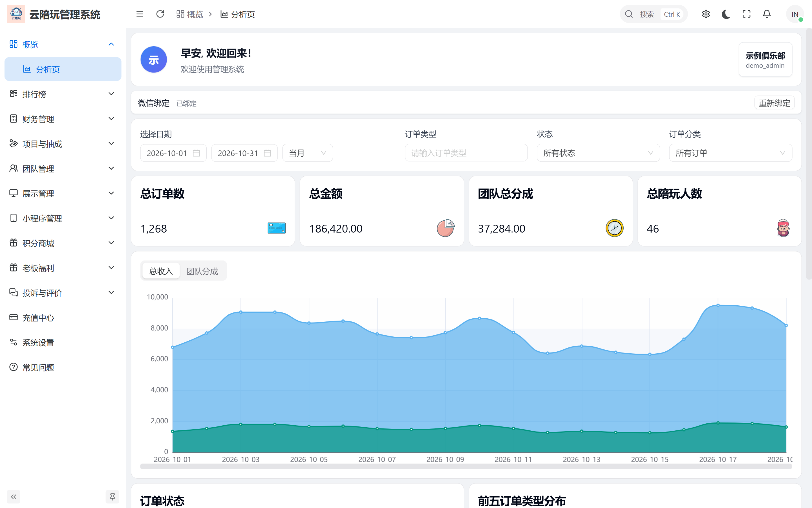Click the chart's horizontal scrollbar
Viewport: 812px width, 508px height.
pyautogui.click(x=466, y=466)
